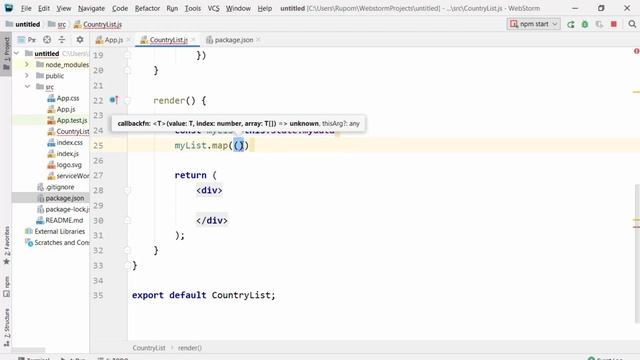This screenshot has height=360, width=640.
Task: Close the App.js editor tab
Action: (x=128, y=40)
